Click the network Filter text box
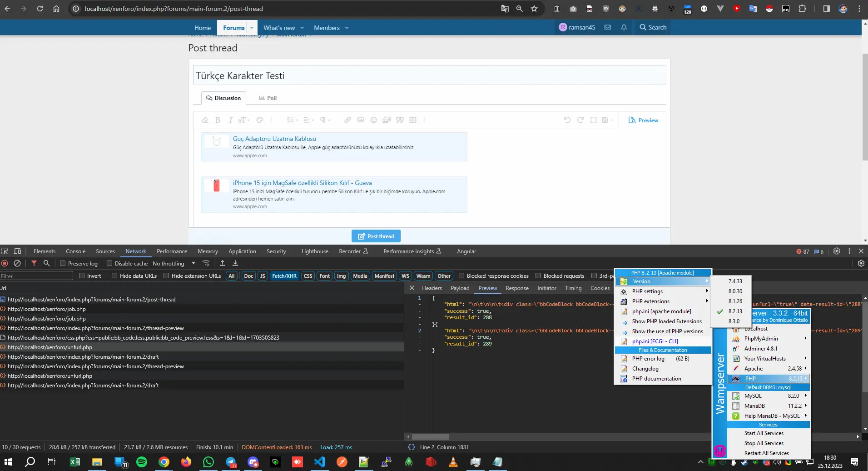The height and width of the screenshot is (471, 868). pyautogui.click(x=36, y=276)
